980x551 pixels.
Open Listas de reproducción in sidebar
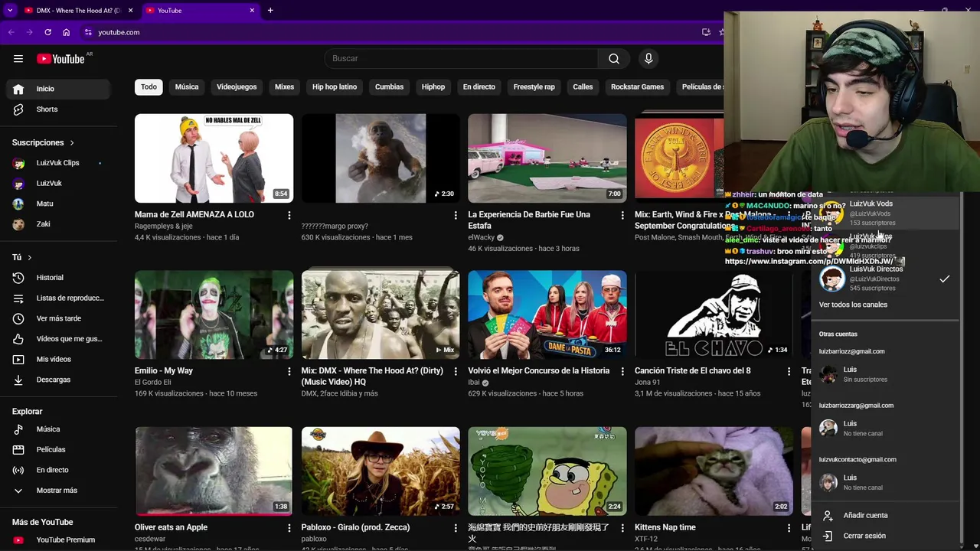point(58,298)
